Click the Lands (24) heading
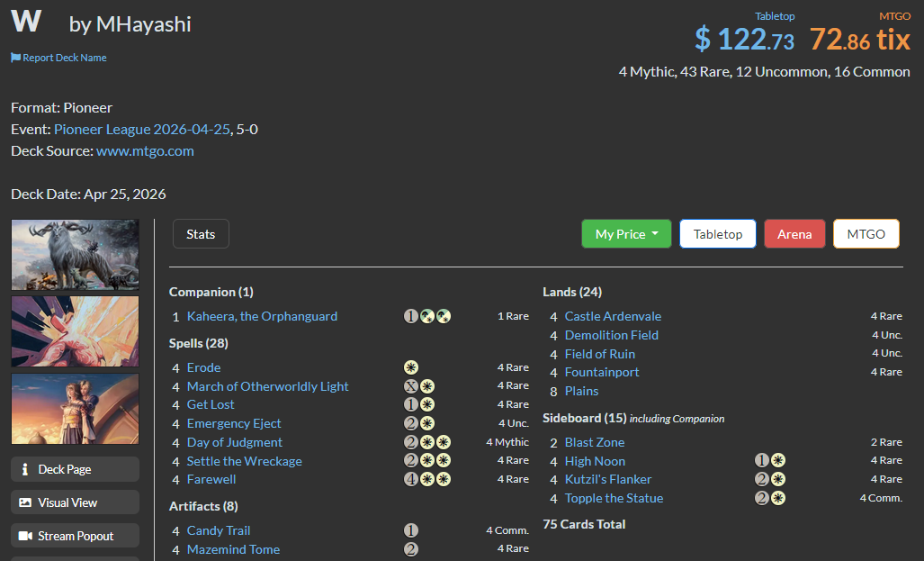Viewport: 924px width, 561px height. pos(572,292)
